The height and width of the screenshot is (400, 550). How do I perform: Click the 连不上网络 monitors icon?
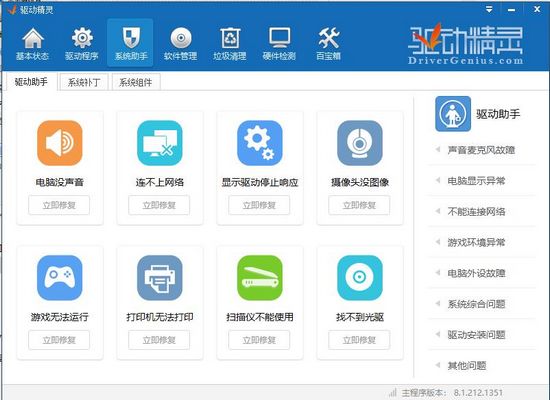coord(160,143)
